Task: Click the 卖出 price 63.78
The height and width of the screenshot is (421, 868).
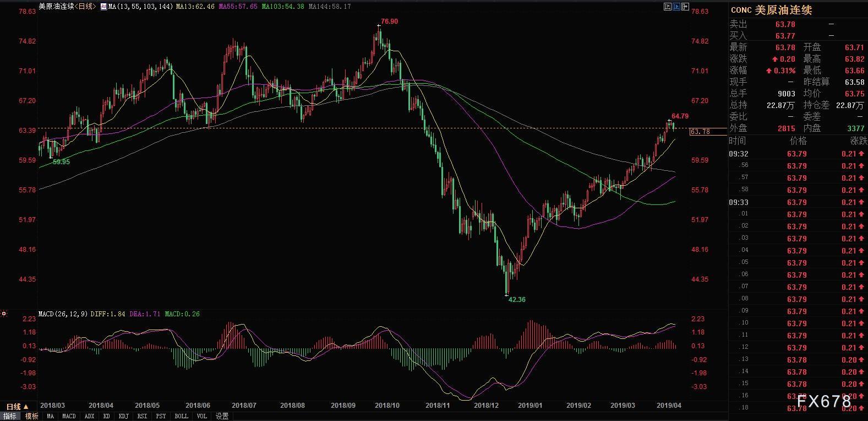Action: tap(785, 24)
